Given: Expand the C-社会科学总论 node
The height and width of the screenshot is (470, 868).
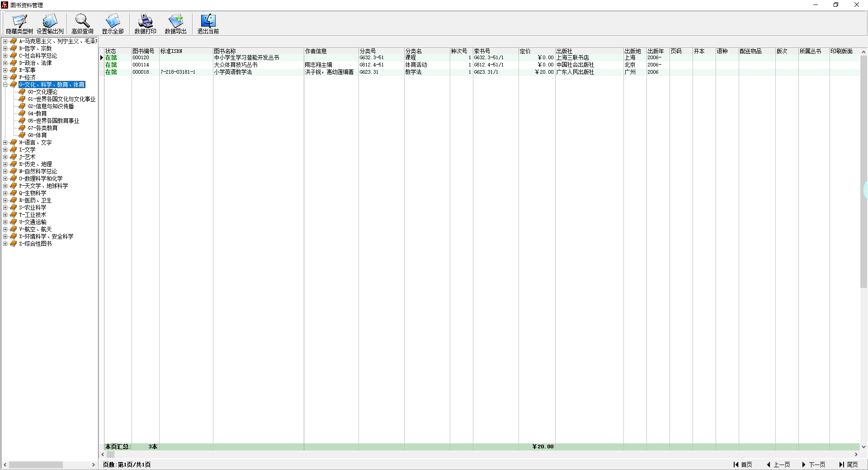Looking at the screenshot, I should (5, 56).
